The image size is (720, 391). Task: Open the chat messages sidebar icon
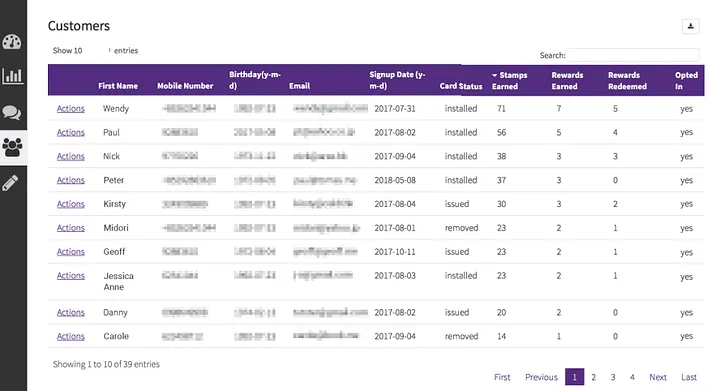(12, 112)
